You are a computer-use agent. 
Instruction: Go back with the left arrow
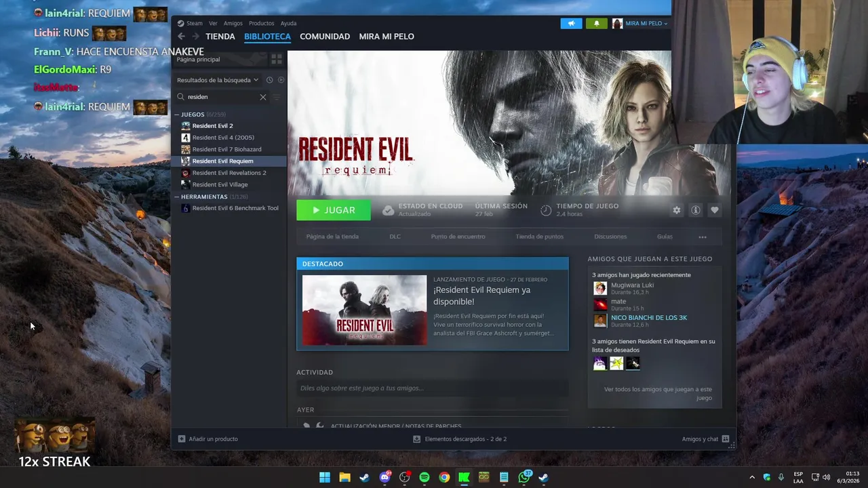[181, 37]
